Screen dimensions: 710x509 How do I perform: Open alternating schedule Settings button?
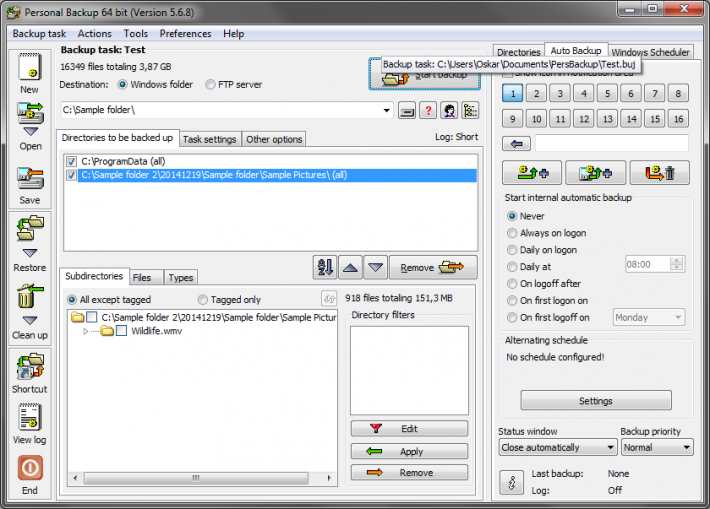(596, 400)
